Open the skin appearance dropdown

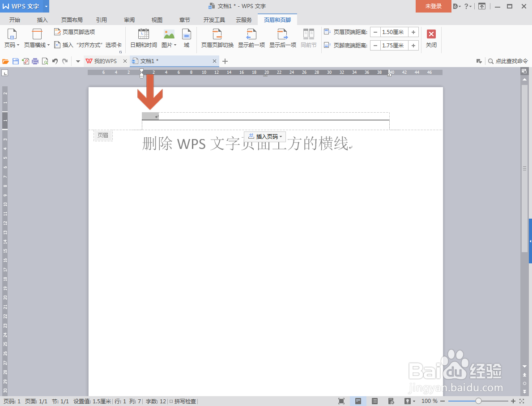[457, 6]
